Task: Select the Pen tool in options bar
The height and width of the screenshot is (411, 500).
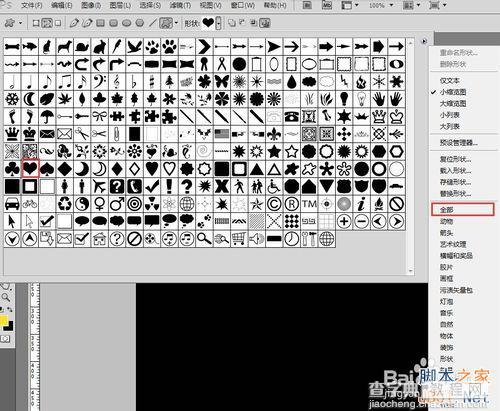Action: point(74,23)
